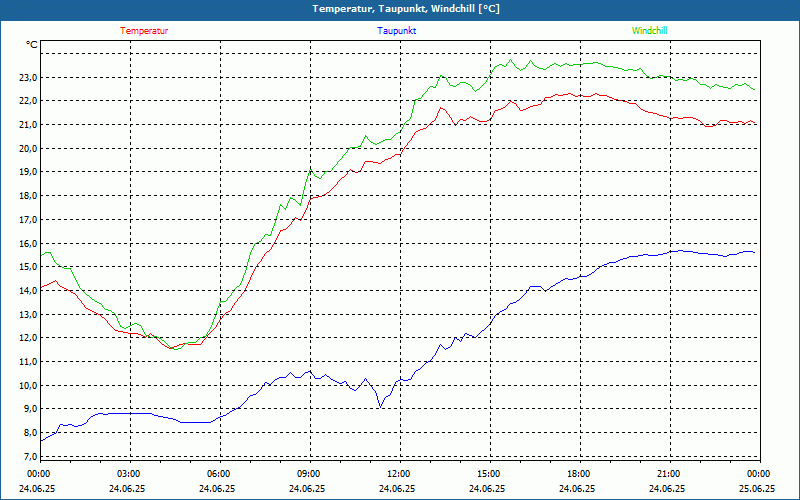
Task: Click the 10,0 y-axis value
Action: coord(28,385)
